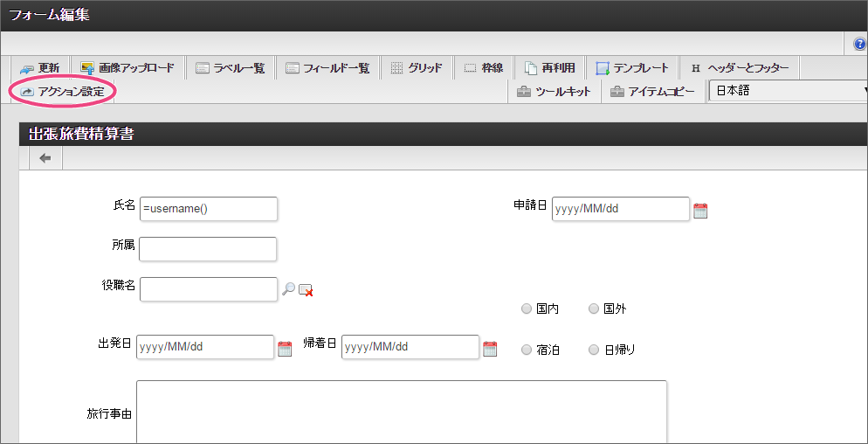Image resolution: width=868 pixels, height=444 pixels.
Task: Click the 氏名 label
Action: click(x=124, y=205)
